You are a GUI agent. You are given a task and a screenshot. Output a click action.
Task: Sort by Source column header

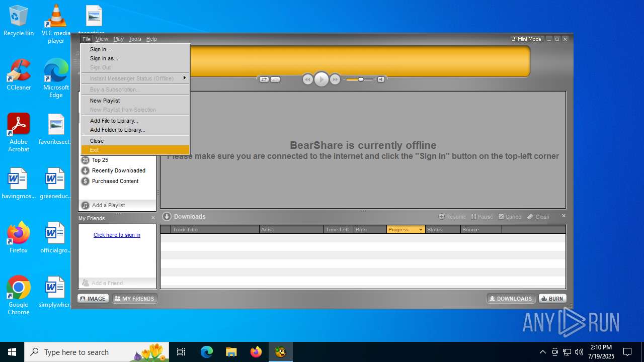pyautogui.click(x=481, y=229)
